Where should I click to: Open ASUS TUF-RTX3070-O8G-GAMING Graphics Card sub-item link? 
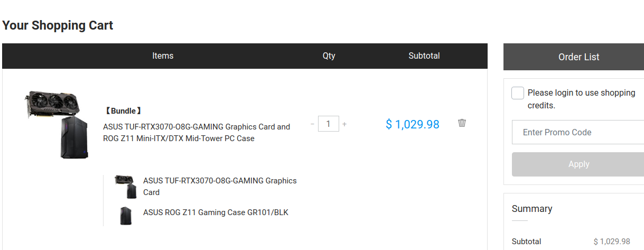pos(220,187)
